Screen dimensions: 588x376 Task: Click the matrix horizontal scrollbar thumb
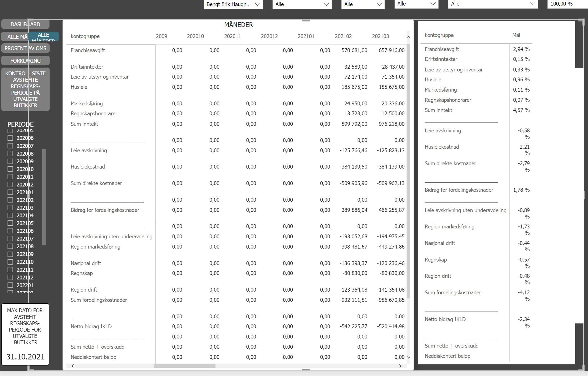coord(184,366)
